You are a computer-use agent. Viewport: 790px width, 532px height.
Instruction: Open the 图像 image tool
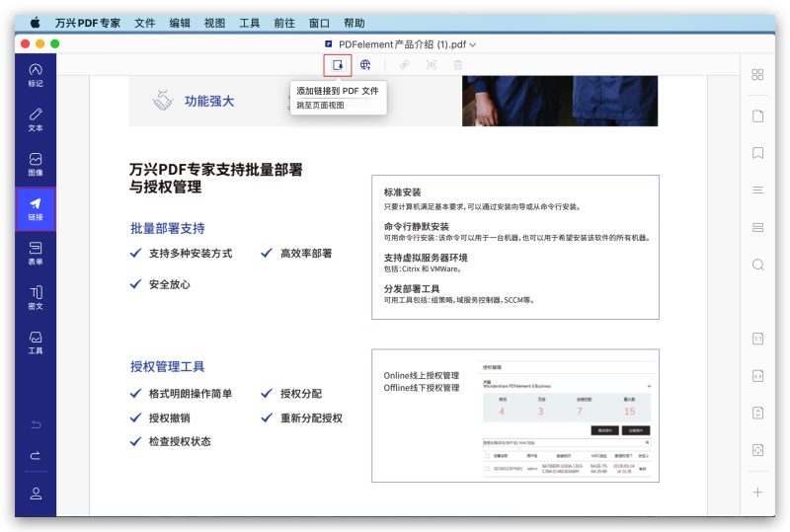click(36, 164)
